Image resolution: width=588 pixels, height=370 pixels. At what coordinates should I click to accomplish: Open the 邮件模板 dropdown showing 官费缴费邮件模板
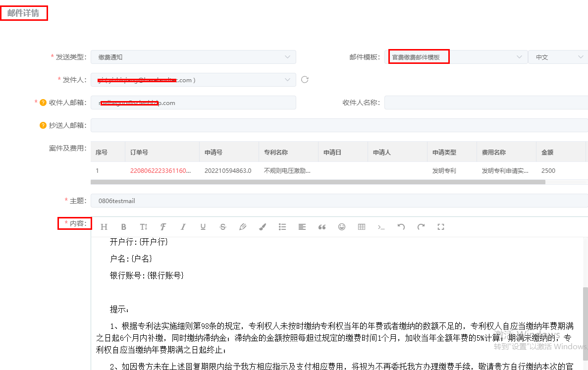tap(456, 57)
